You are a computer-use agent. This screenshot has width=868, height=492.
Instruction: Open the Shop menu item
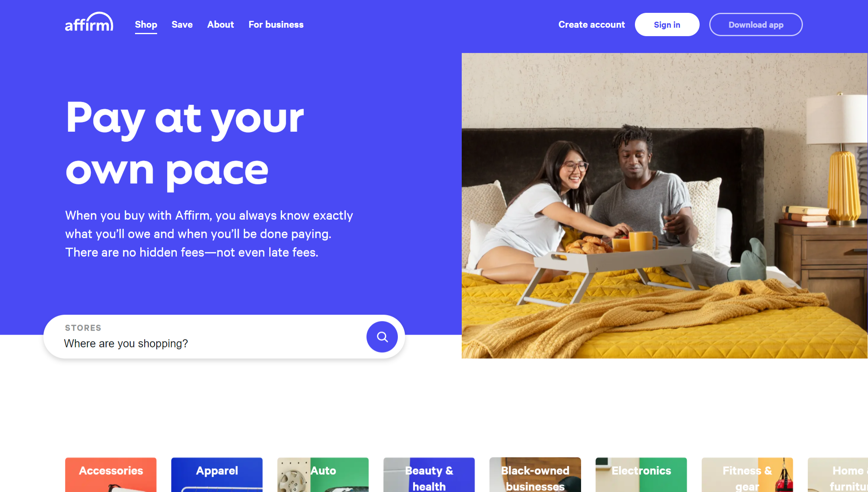pyautogui.click(x=146, y=24)
